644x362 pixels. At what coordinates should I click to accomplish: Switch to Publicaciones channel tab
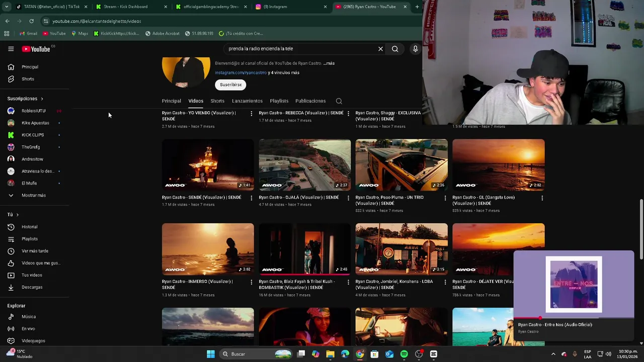(x=310, y=101)
